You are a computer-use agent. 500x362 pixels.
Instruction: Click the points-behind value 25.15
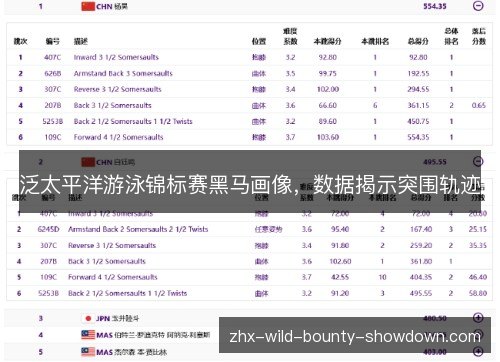click(478, 229)
